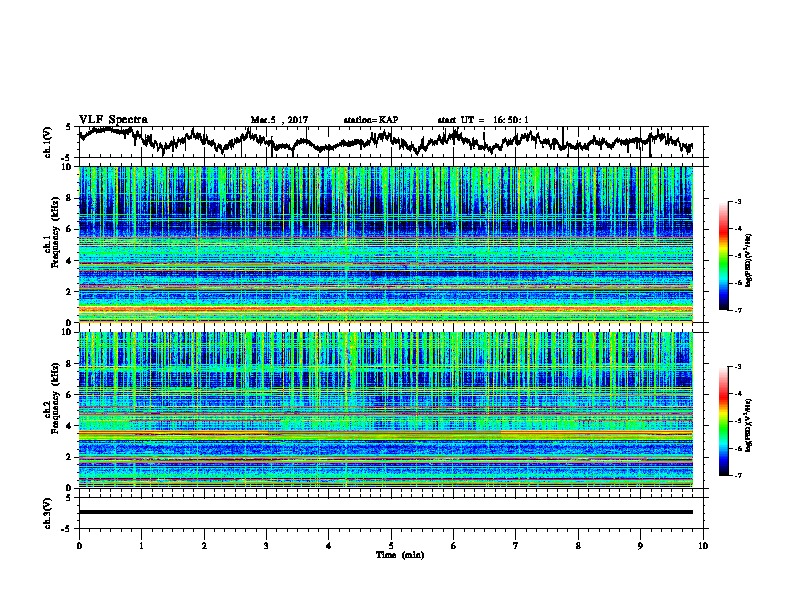Click the ch.1 color scale bar
The height and width of the screenshot is (612, 792).
[x=723, y=256]
